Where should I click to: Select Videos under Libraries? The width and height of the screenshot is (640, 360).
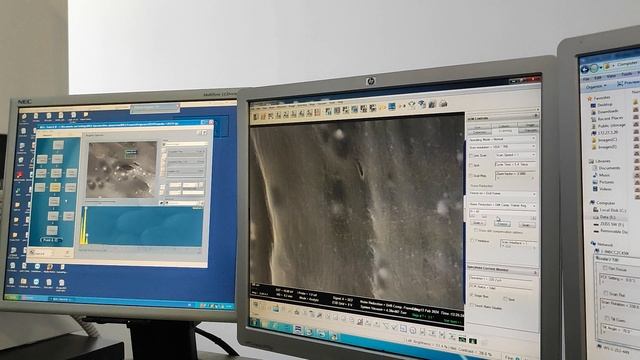pos(602,189)
